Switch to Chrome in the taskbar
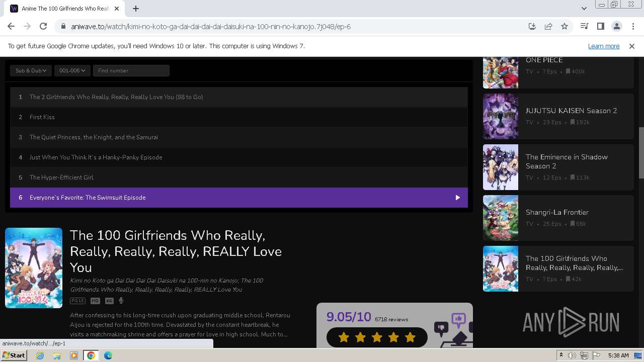Image resolution: width=644 pixels, height=362 pixels. click(x=91, y=355)
